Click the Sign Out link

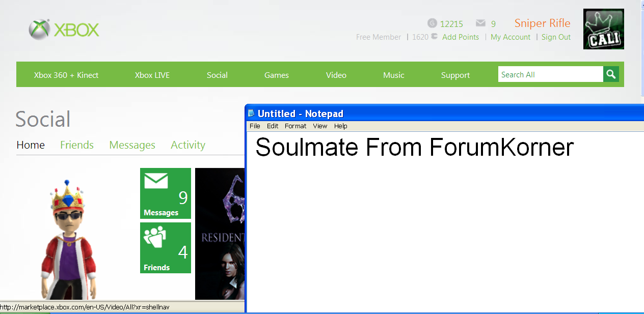pyautogui.click(x=556, y=37)
